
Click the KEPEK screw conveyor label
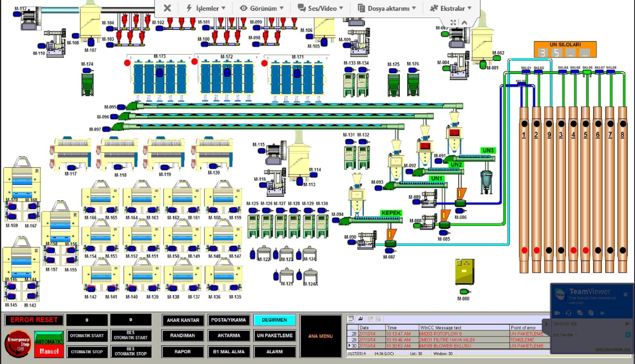pyautogui.click(x=391, y=213)
